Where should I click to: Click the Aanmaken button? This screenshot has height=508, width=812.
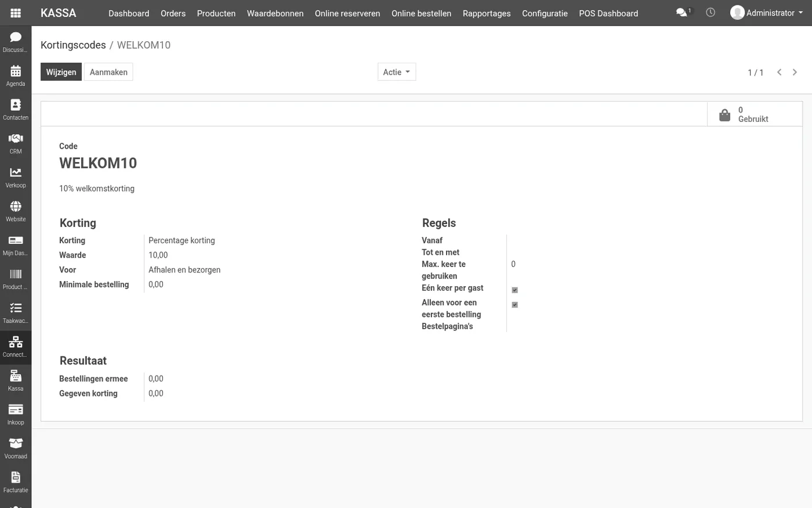108,72
